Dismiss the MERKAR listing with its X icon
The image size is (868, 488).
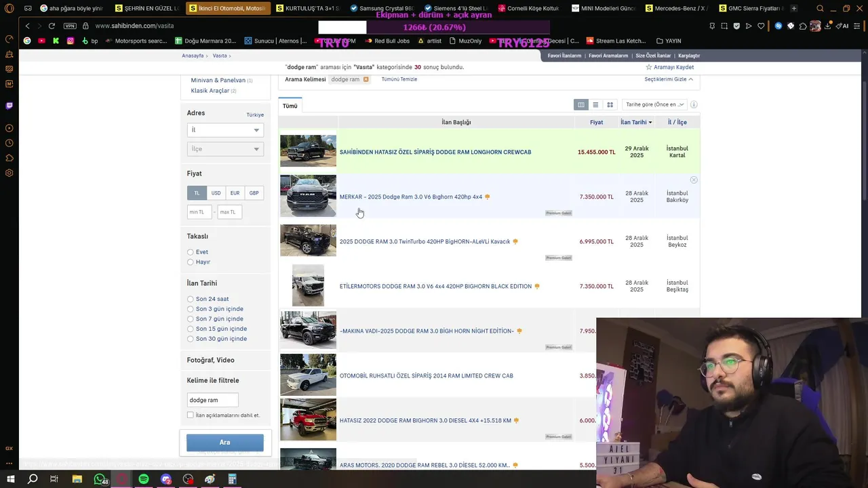(694, 180)
